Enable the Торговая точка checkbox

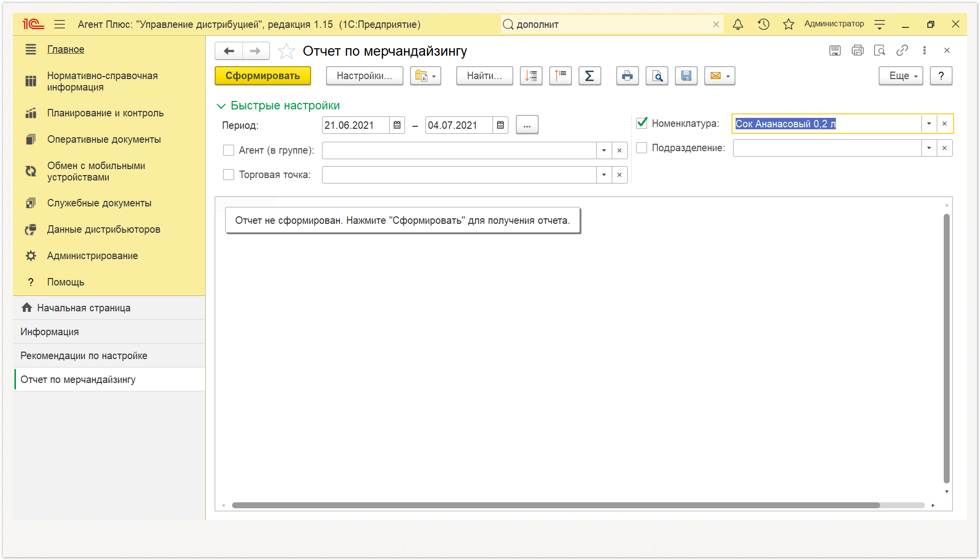[x=229, y=175]
